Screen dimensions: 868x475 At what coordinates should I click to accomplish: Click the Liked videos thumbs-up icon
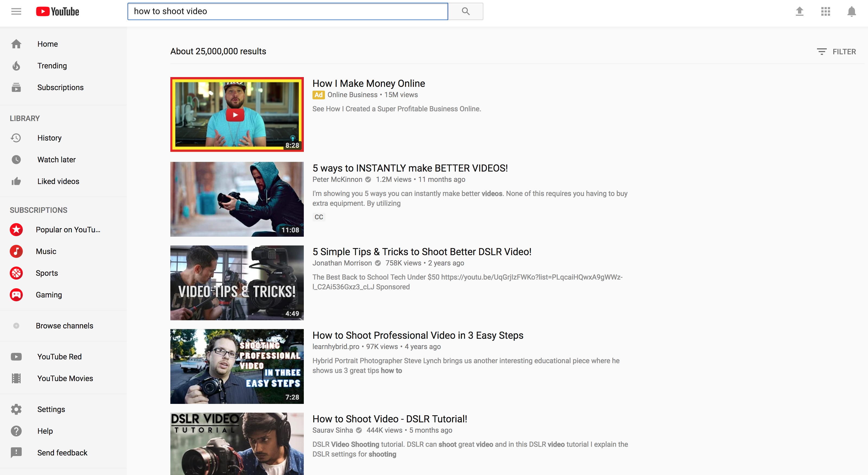click(16, 181)
